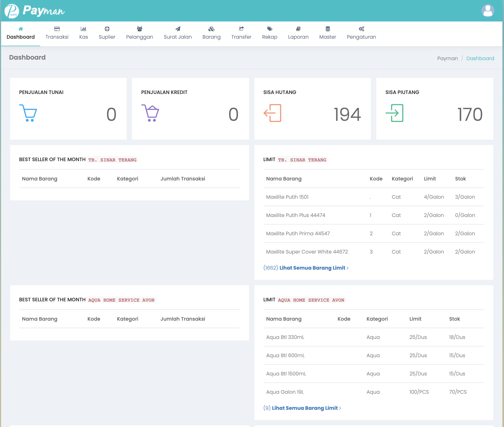Screen dimensions: 504x427
Task: Click the Payman breadcrumb item
Action: tap(447, 58)
